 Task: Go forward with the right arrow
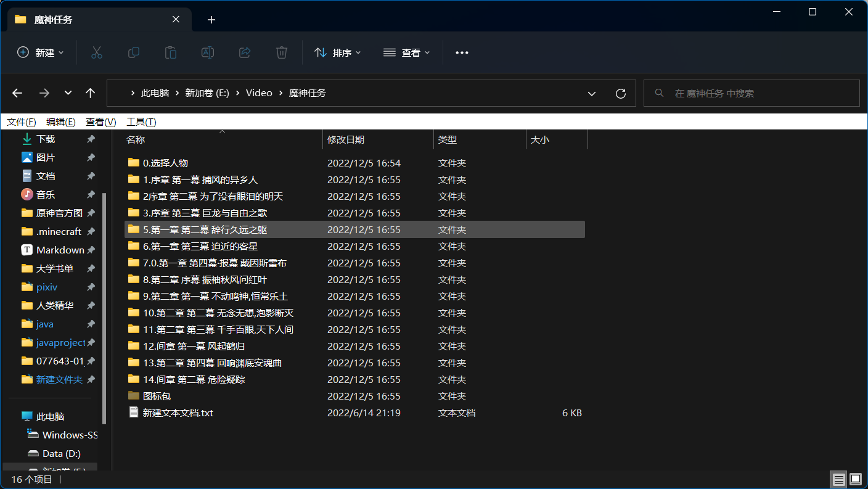[44, 93]
